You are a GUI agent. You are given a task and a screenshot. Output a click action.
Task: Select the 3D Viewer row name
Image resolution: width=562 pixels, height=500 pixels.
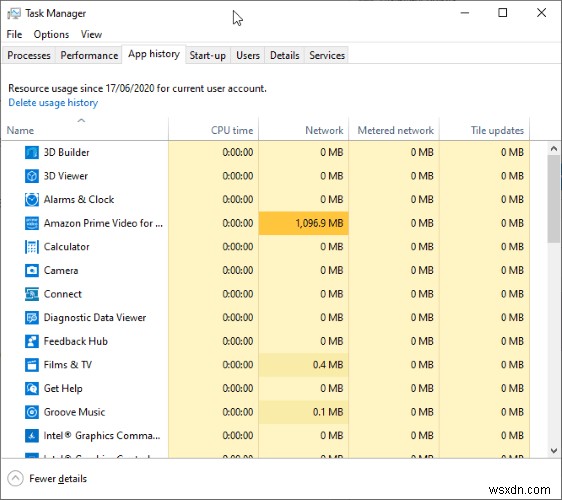(x=66, y=176)
